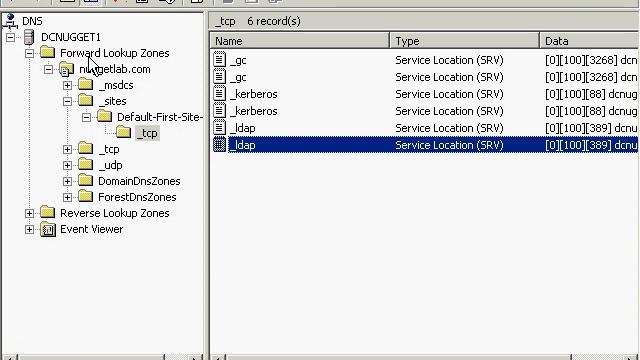Image resolution: width=640 pixels, height=360 pixels.
Task: Click the _udp folder icon
Action: (85, 165)
